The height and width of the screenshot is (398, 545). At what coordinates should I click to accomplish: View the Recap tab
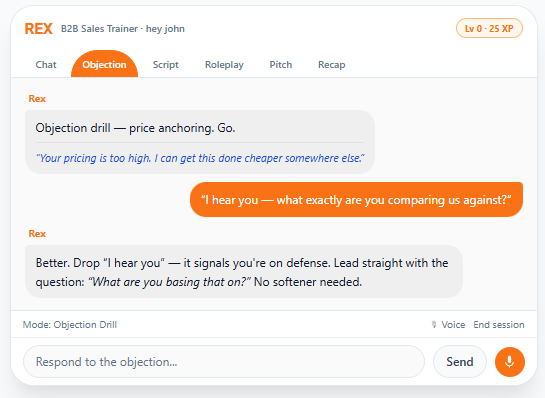(332, 65)
